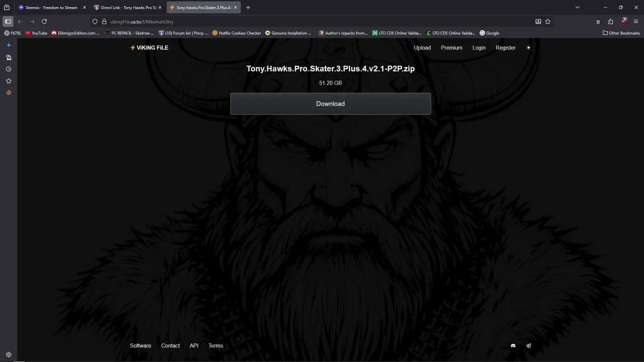Open the Author's repacks bookmark

(343, 33)
